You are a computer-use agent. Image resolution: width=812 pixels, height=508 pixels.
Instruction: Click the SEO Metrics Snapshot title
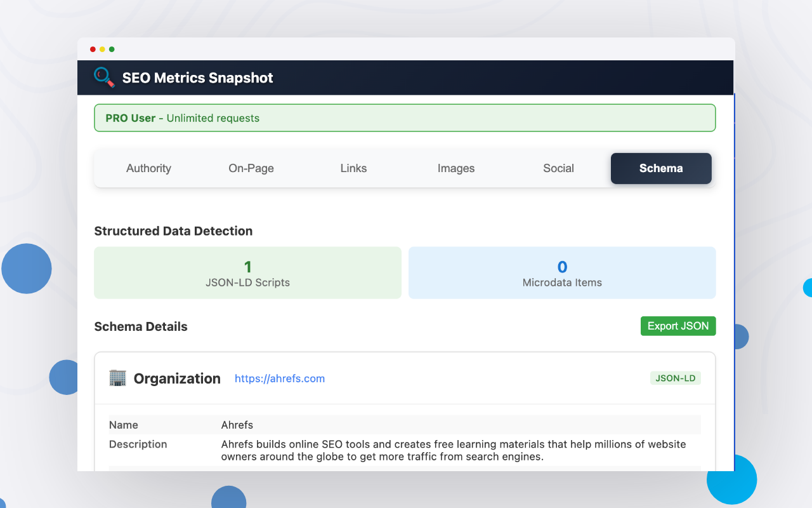(197, 78)
